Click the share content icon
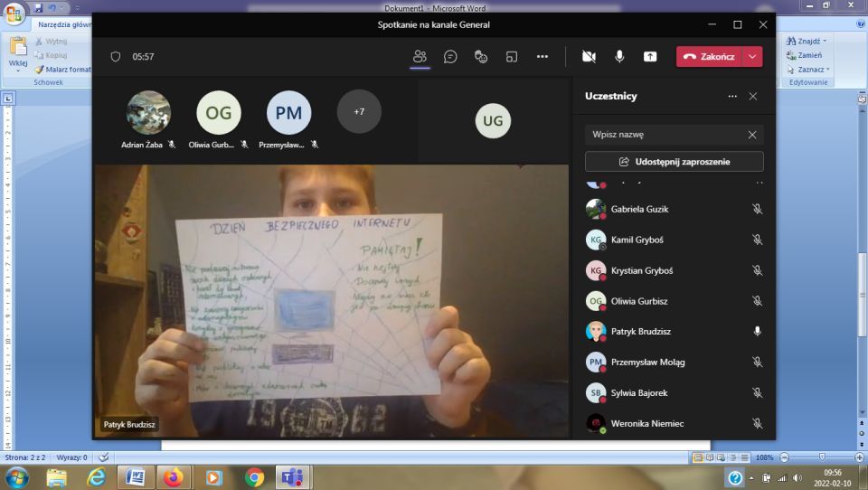Screen dimensions: 868x490 pyautogui.click(x=650, y=56)
